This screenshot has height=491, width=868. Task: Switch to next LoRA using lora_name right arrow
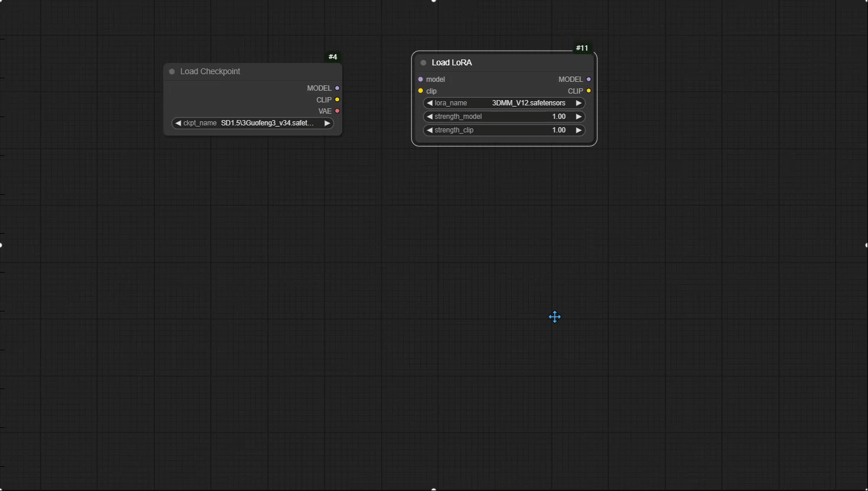coord(578,103)
